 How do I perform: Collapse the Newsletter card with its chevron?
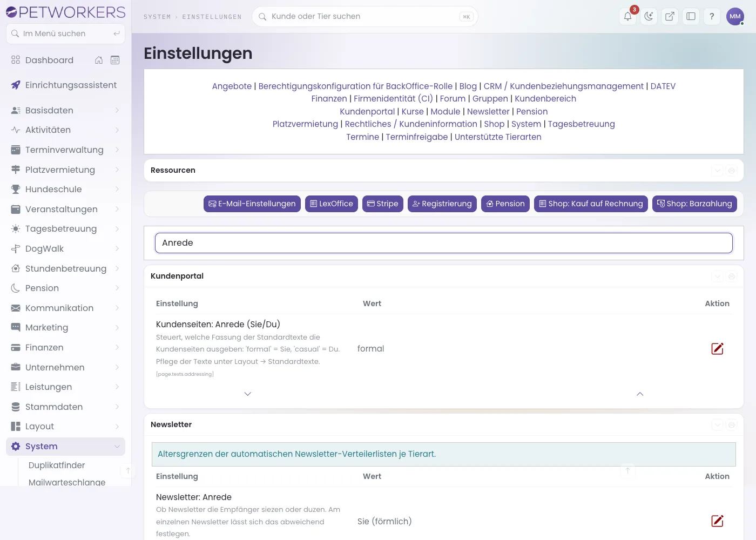[x=717, y=425]
